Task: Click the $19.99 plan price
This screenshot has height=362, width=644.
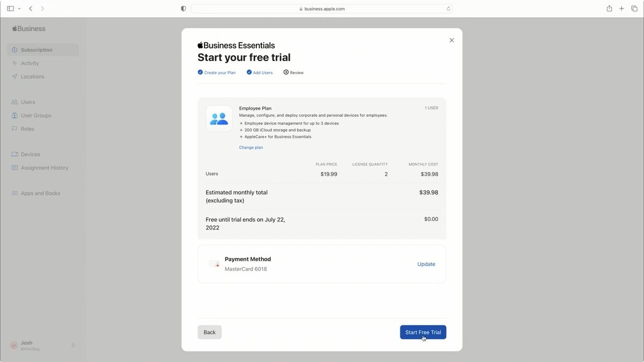Action: tap(328, 174)
